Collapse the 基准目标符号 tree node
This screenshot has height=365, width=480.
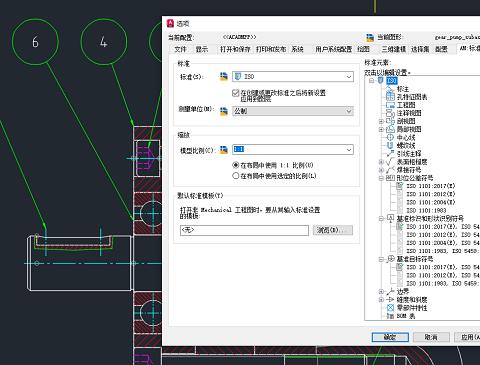(x=381, y=259)
